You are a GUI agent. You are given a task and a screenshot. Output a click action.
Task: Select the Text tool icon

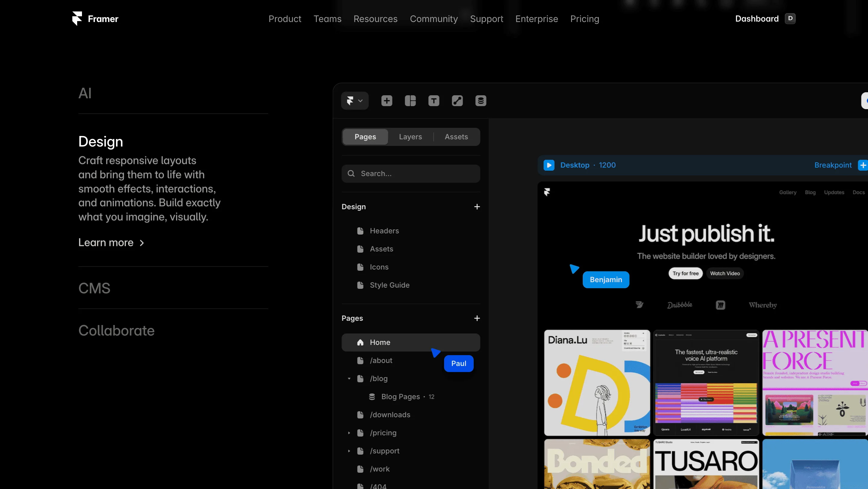(434, 100)
